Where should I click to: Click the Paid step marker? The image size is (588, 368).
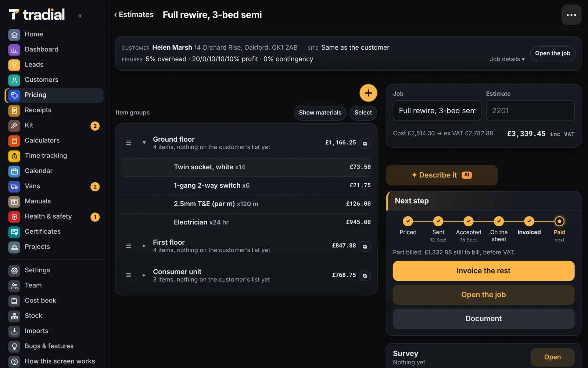point(559,221)
